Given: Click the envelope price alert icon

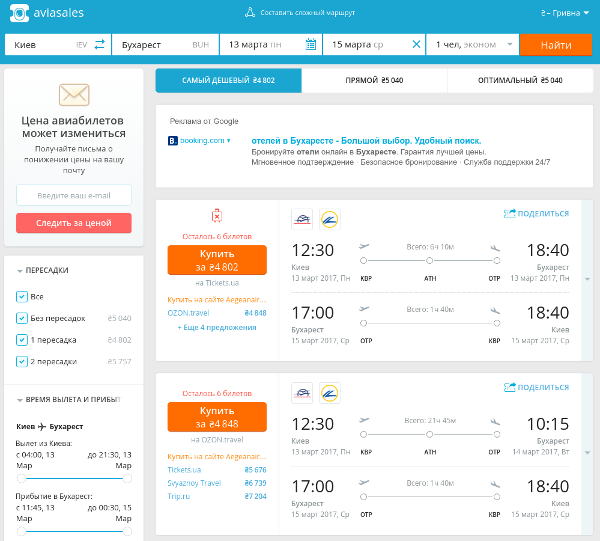Looking at the screenshot, I should point(74,96).
